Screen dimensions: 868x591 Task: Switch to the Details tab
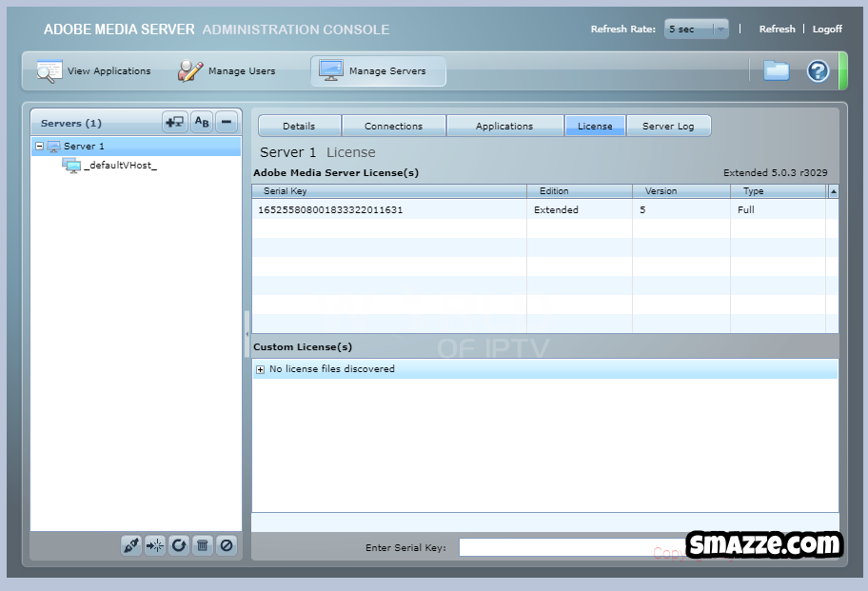click(299, 126)
